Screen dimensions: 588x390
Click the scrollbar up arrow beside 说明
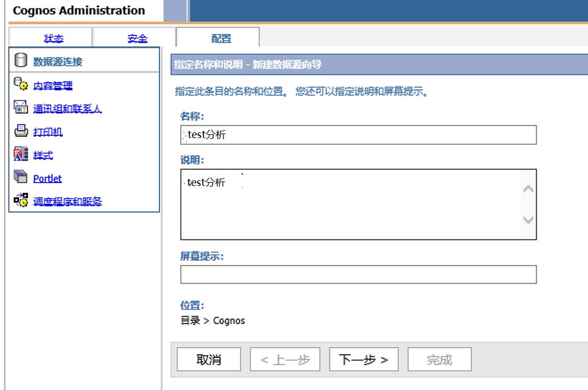coord(528,188)
